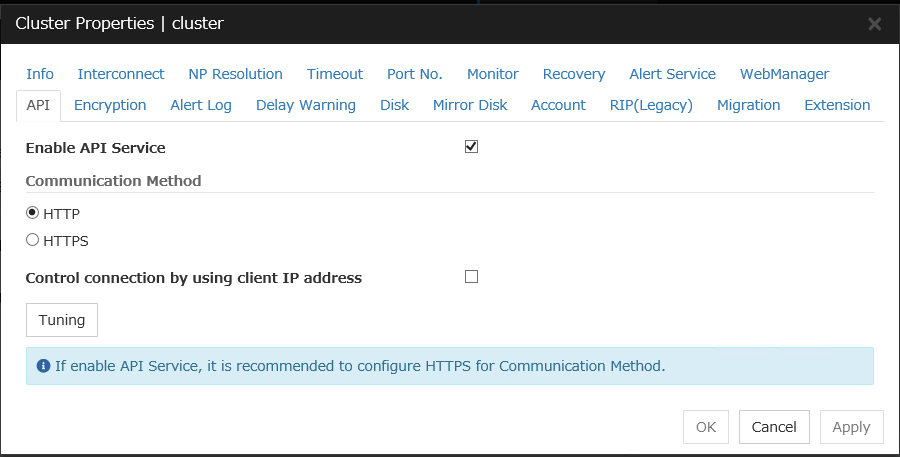This screenshot has height=457, width=900.
Task: Switch to the Timeout tab
Action: click(335, 74)
